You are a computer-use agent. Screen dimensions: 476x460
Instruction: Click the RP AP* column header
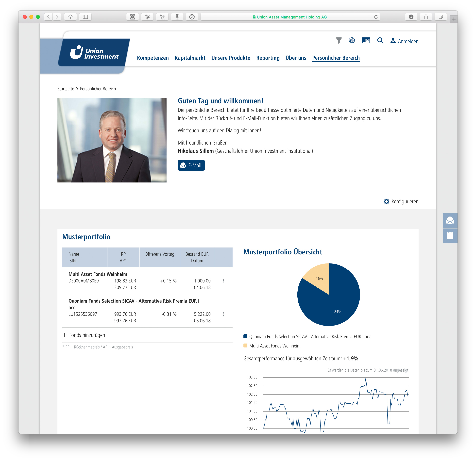(123, 257)
